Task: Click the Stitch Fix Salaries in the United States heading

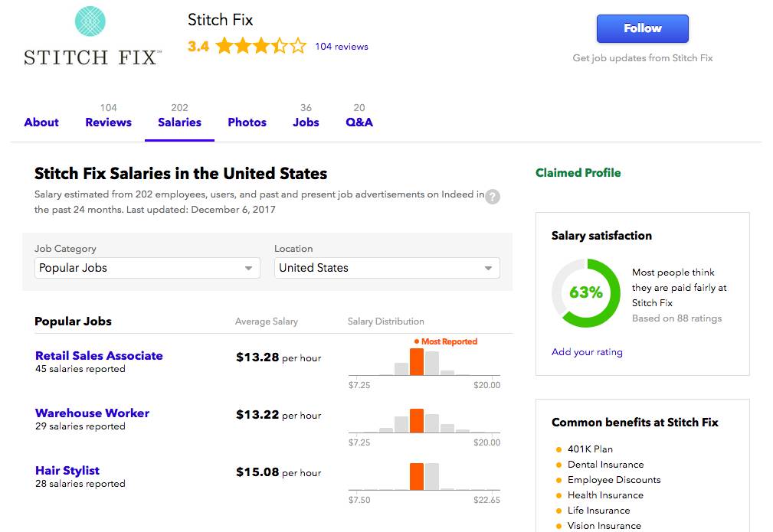Action: click(x=181, y=174)
